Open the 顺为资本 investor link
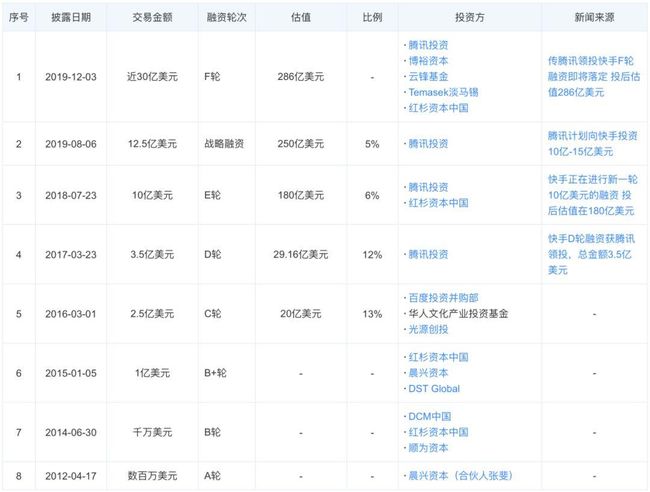Viewport: 650px width, 492px height. pyautogui.click(x=428, y=448)
